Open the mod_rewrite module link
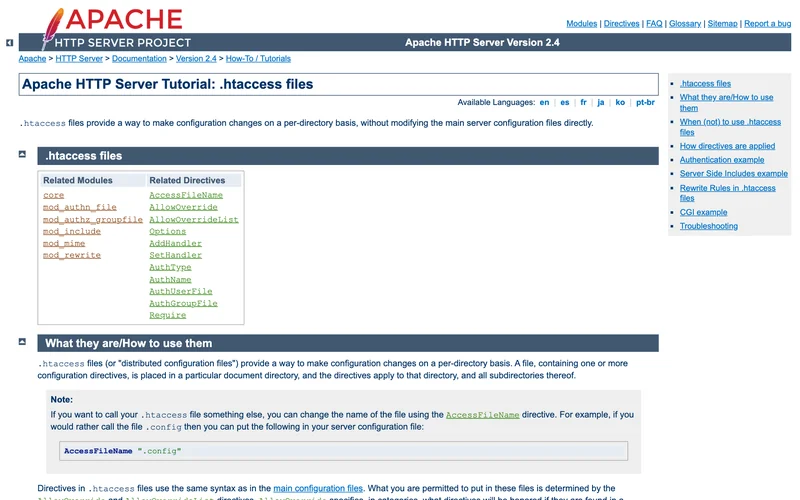Viewport: 800px width, 500px height. [72, 255]
